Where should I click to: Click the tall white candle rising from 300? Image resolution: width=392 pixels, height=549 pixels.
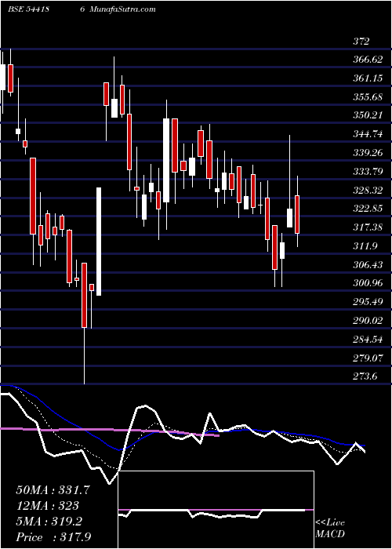pos(99,242)
